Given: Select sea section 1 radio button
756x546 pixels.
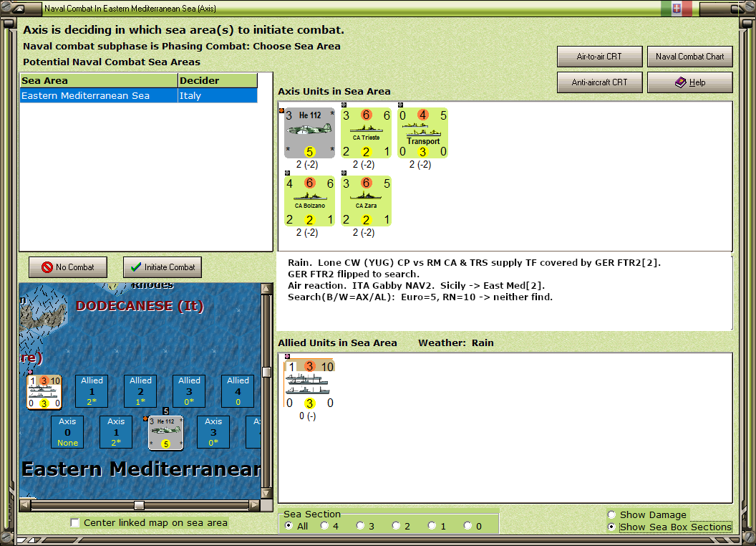Looking at the screenshot, I should point(432,526).
